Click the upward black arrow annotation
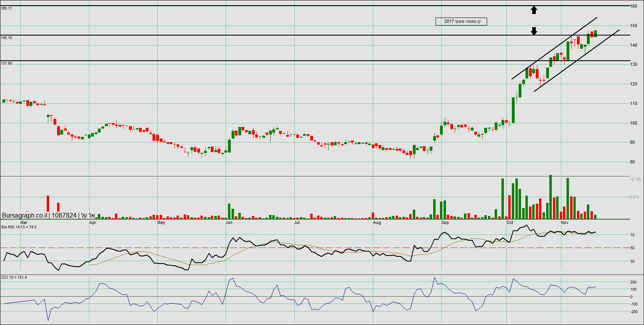 pos(534,10)
